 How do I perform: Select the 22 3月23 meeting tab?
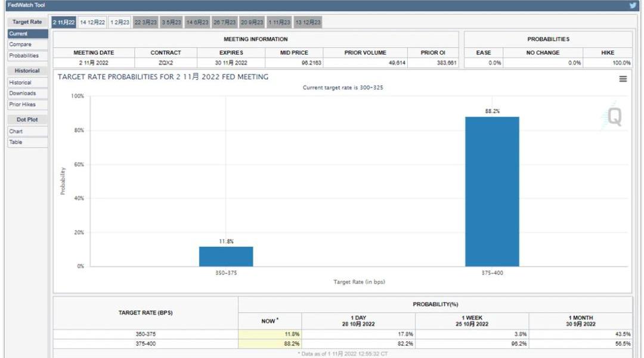145,22
